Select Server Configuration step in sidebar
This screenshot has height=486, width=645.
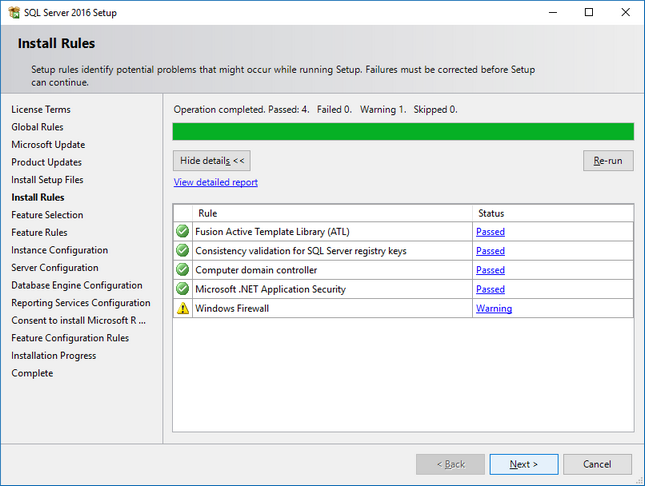point(55,268)
